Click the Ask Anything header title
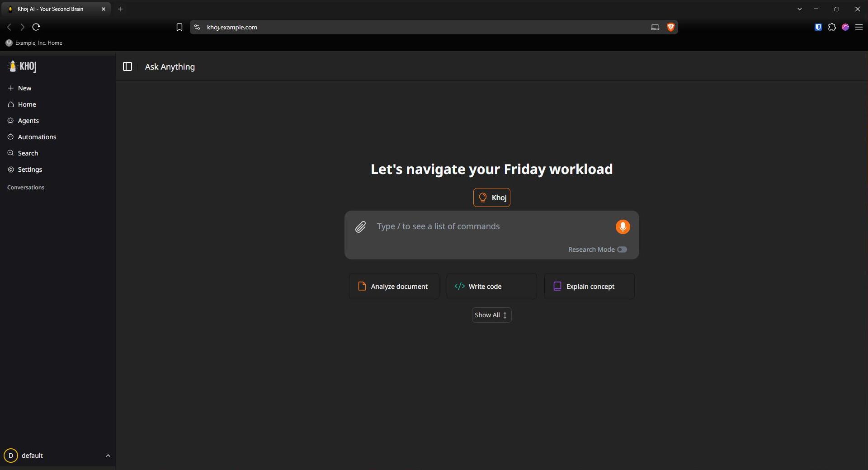 (170, 66)
